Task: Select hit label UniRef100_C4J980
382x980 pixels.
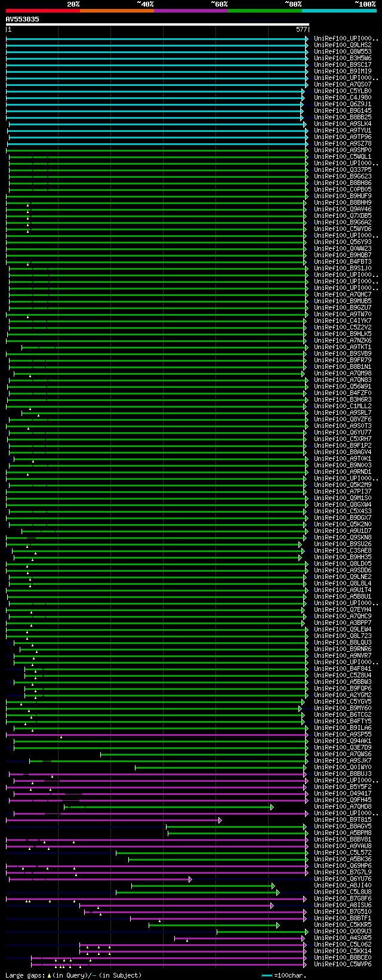Action: point(343,97)
